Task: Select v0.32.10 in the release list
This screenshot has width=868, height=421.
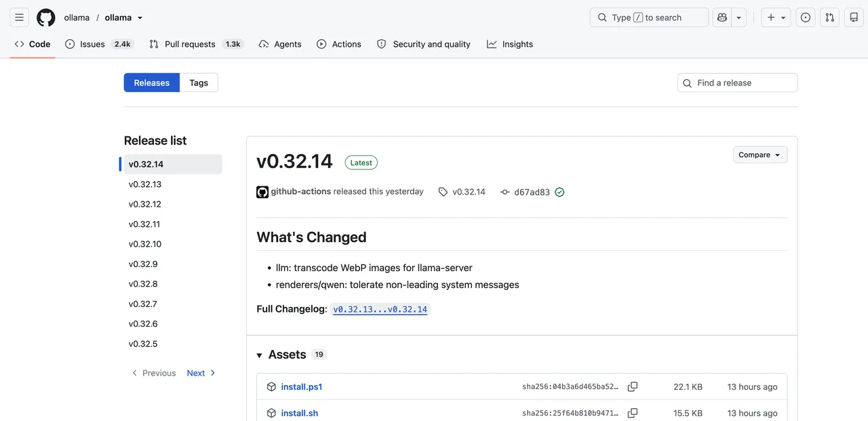Action: [172, 244]
